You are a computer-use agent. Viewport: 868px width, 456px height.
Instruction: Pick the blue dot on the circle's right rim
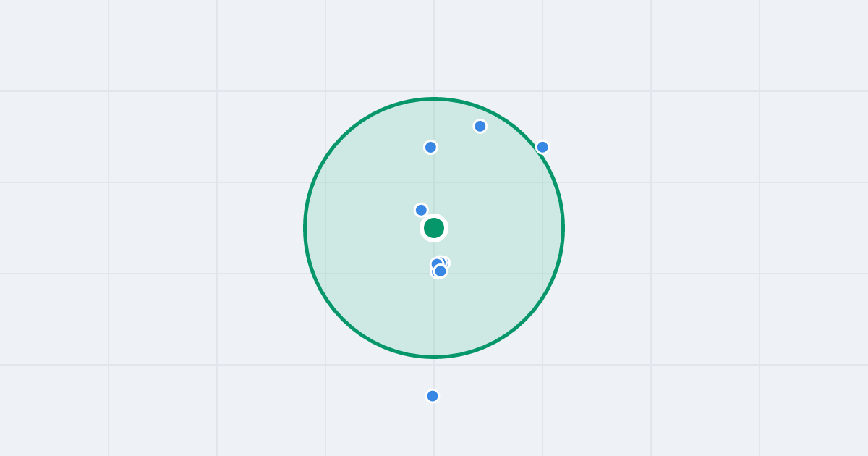[x=542, y=147]
